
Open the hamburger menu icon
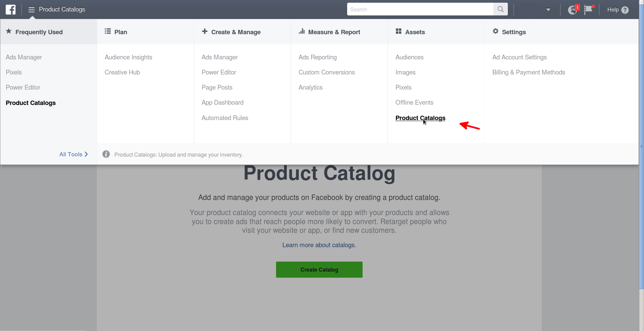coord(31,9)
